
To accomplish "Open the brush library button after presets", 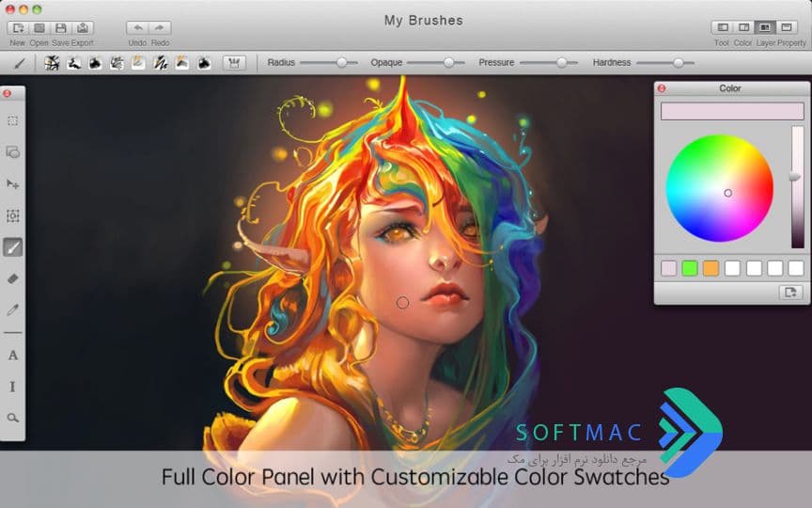I will point(234,63).
